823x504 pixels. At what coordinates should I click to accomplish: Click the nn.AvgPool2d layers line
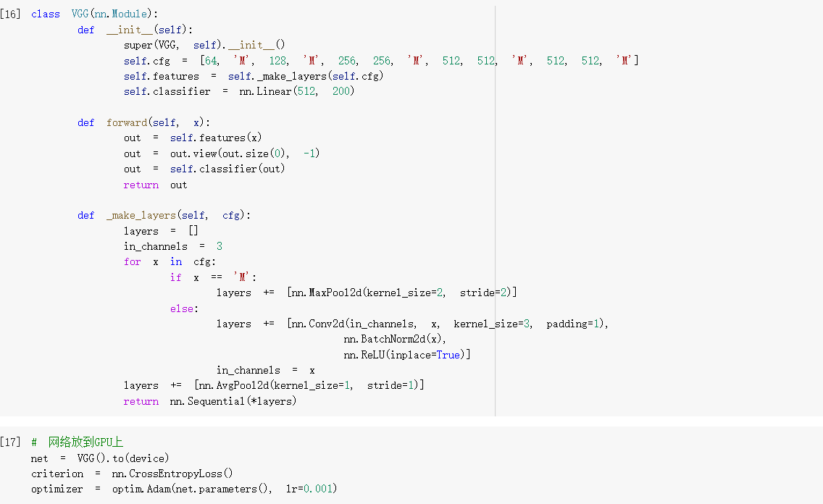point(274,385)
